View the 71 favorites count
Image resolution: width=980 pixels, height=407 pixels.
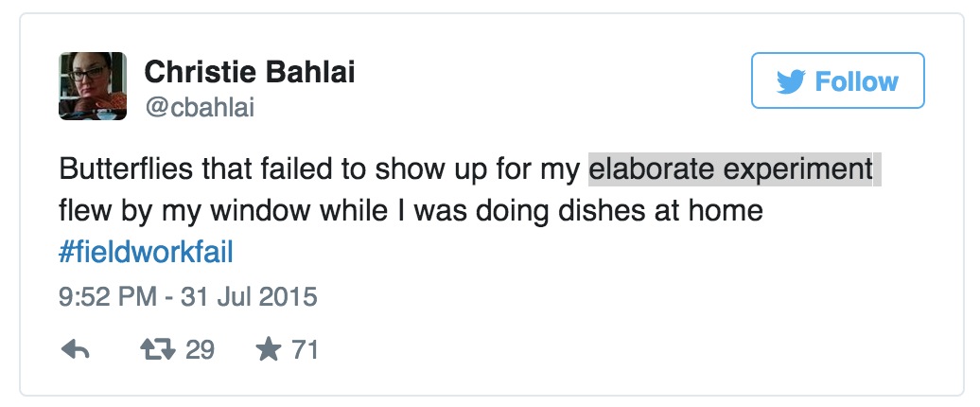coord(305,350)
